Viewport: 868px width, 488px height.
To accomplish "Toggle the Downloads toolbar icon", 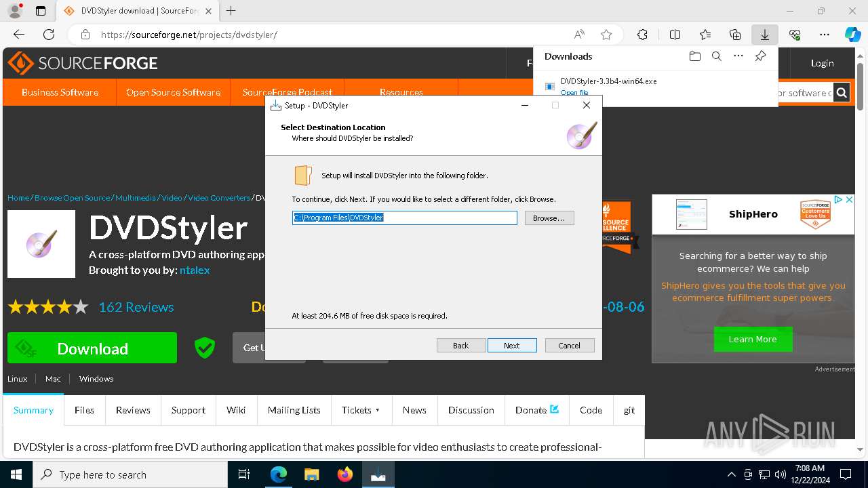I will (765, 35).
